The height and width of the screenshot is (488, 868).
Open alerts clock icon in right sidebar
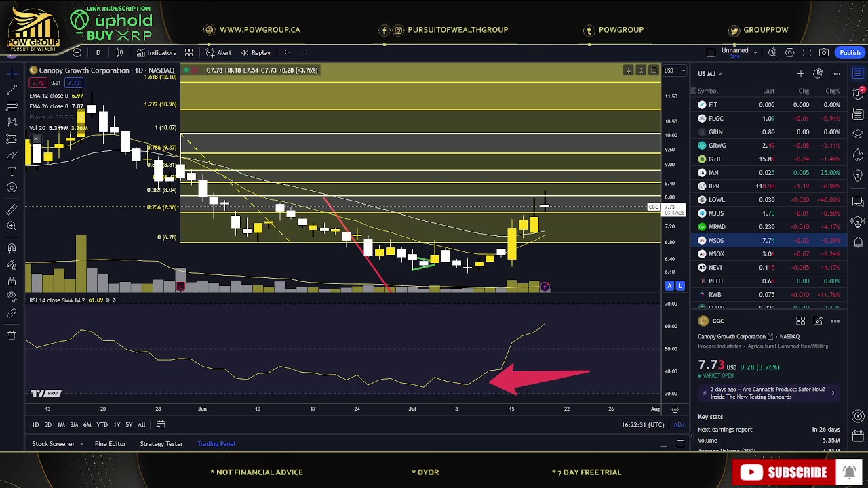click(858, 94)
